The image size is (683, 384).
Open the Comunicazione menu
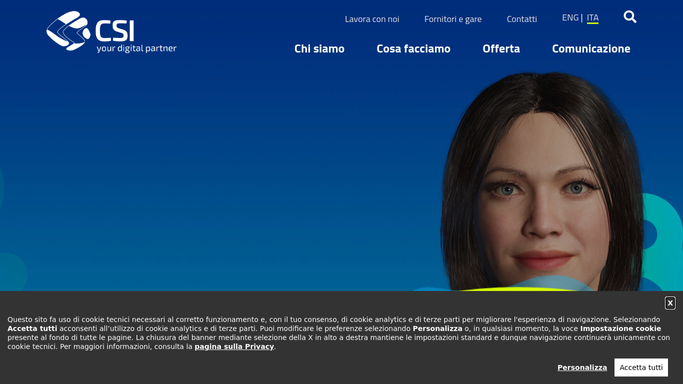click(591, 49)
